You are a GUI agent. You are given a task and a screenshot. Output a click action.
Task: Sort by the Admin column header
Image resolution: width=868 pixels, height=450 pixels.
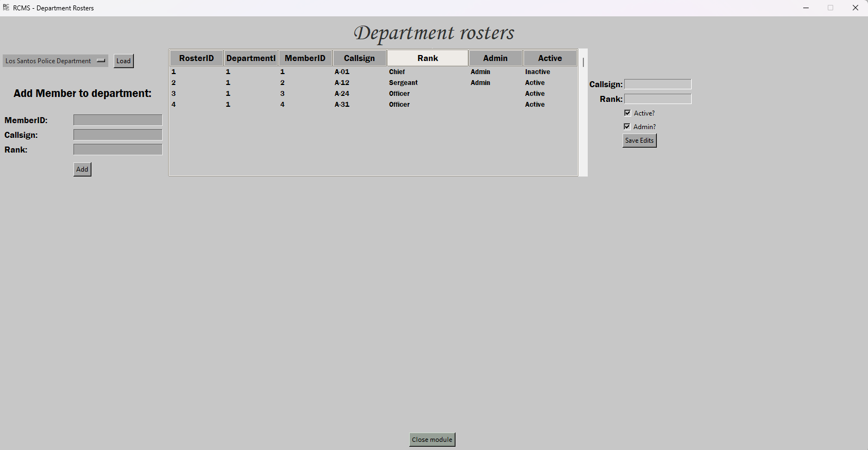click(x=495, y=58)
